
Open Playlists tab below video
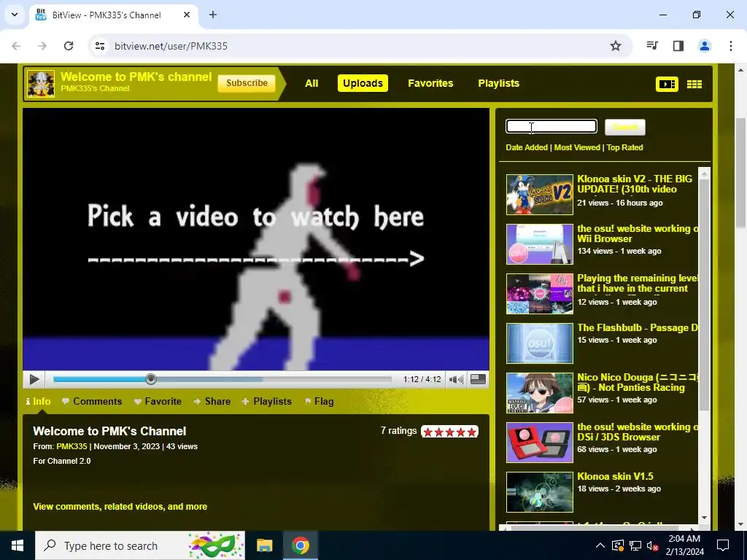pyautogui.click(x=267, y=402)
